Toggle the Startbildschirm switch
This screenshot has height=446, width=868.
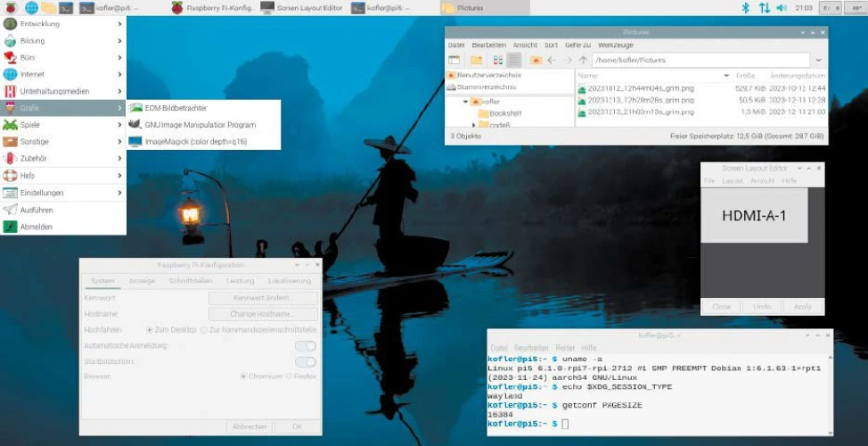click(306, 362)
